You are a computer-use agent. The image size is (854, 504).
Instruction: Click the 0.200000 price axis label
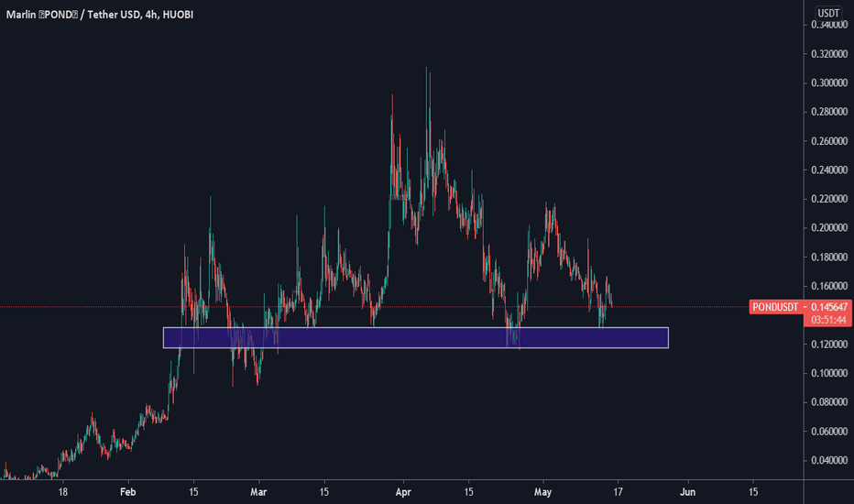point(829,228)
